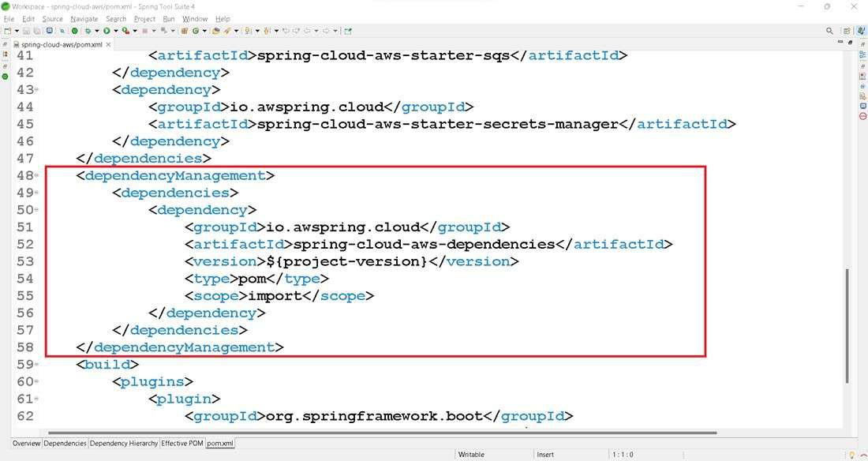Click the light bulb icon in status bar

coord(852,455)
